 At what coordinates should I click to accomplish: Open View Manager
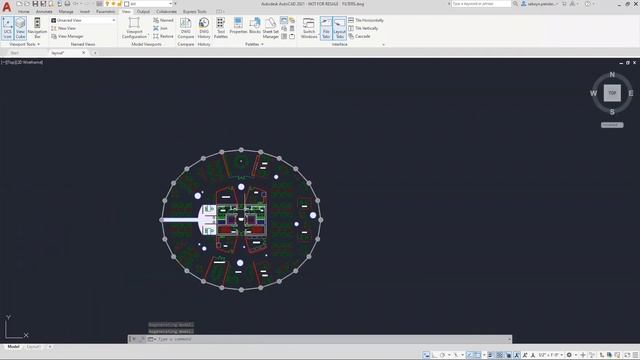point(67,36)
